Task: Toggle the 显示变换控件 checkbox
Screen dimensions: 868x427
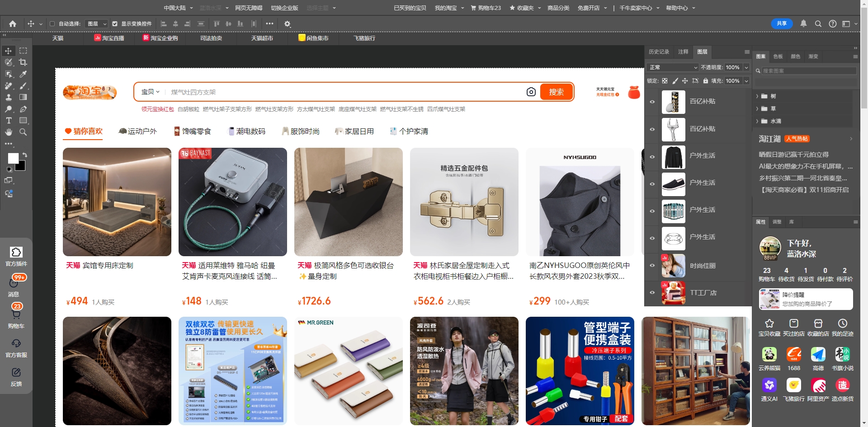Action: (x=115, y=24)
